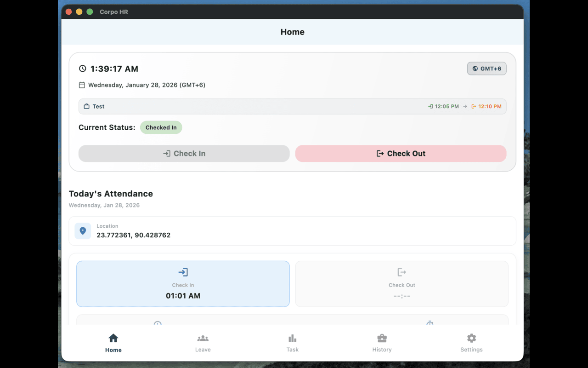The height and width of the screenshot is (368, 588).
Task: Open the Task tab
Action: click(292, 343)
